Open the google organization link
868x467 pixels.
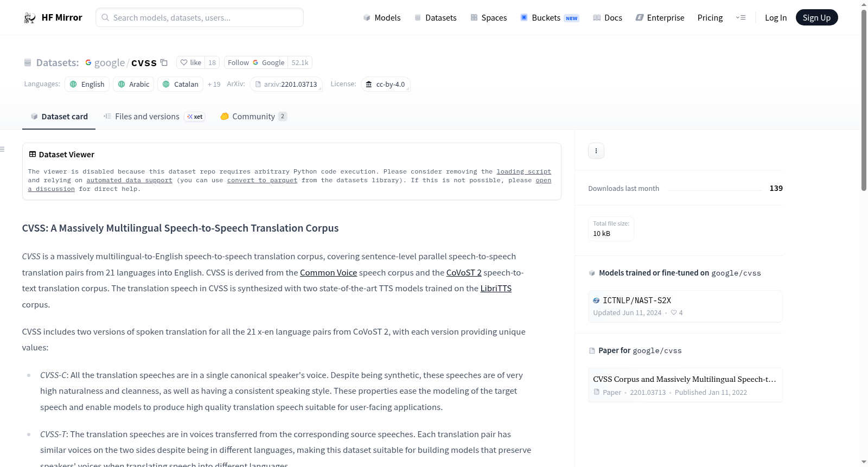tap(110, 62)
